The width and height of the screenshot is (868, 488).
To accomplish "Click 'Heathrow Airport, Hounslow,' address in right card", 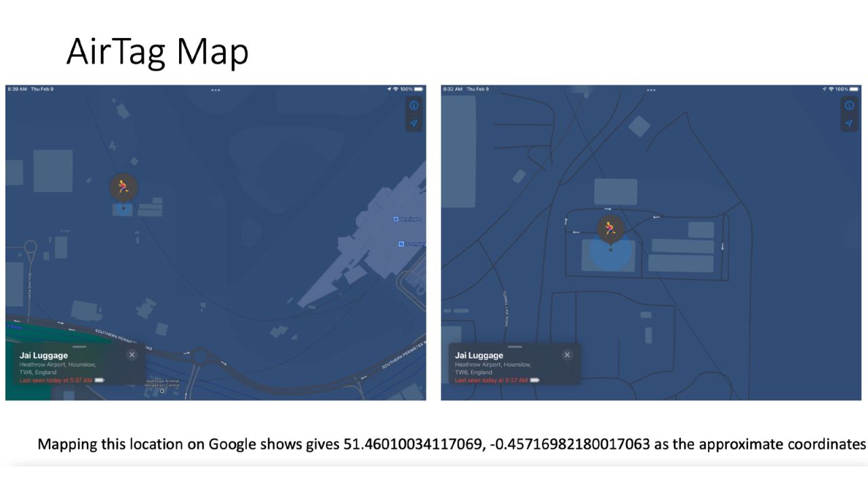I will 493,365.
